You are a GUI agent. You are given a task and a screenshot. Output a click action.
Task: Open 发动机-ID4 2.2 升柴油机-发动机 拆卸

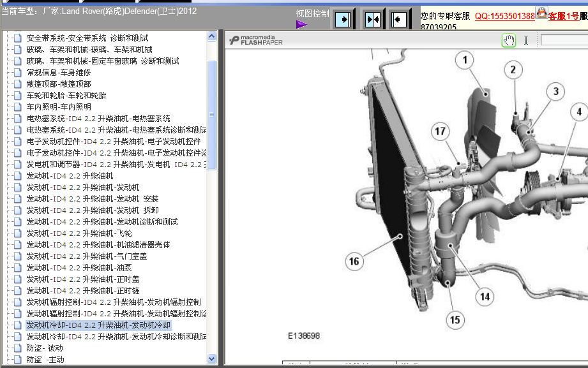point(93,210)
